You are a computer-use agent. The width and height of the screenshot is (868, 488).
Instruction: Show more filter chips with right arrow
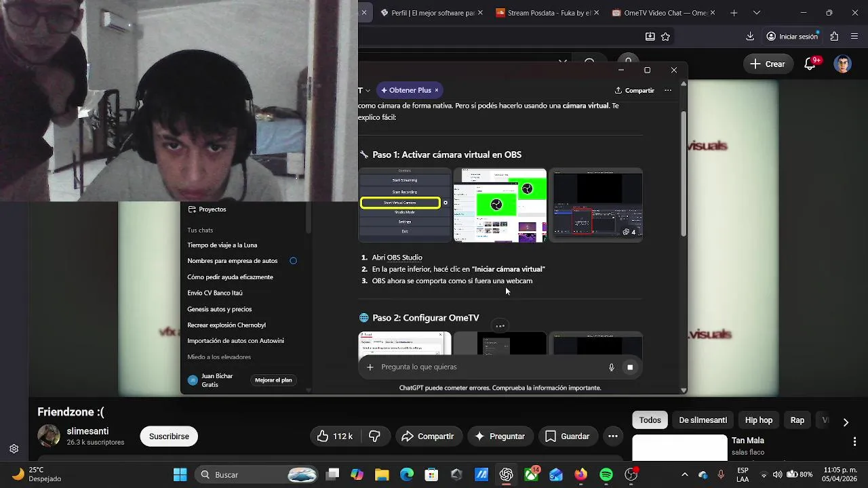(846, 422)
